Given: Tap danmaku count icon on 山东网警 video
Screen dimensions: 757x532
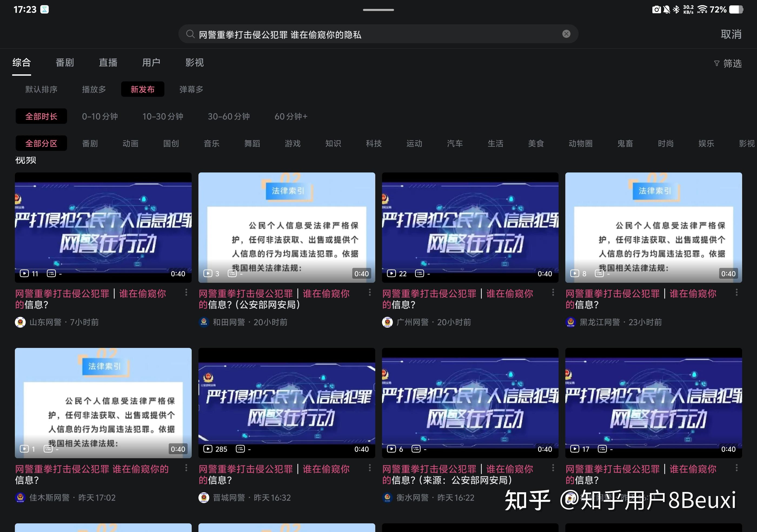Looking at the screenshot, I should (51, 274).
